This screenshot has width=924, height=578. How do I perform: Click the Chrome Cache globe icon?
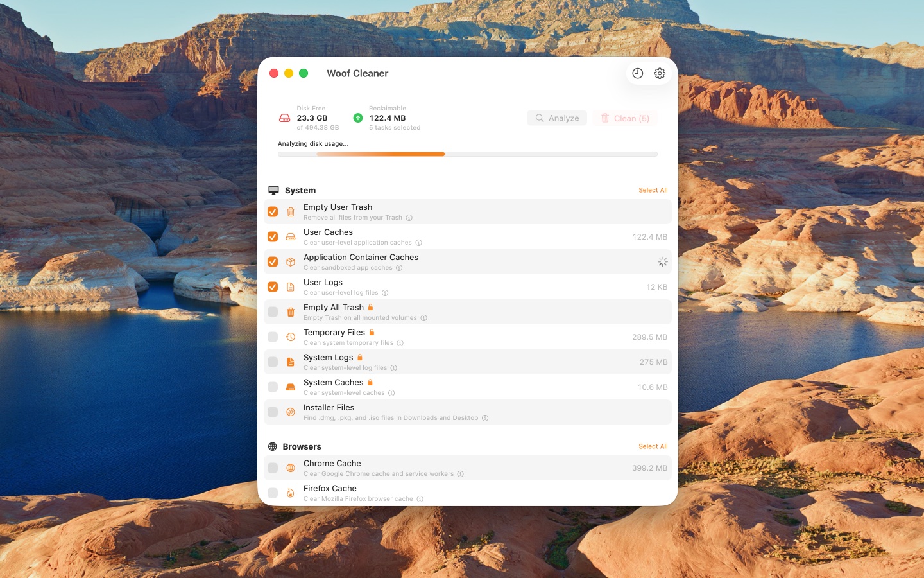click(291, 468)
